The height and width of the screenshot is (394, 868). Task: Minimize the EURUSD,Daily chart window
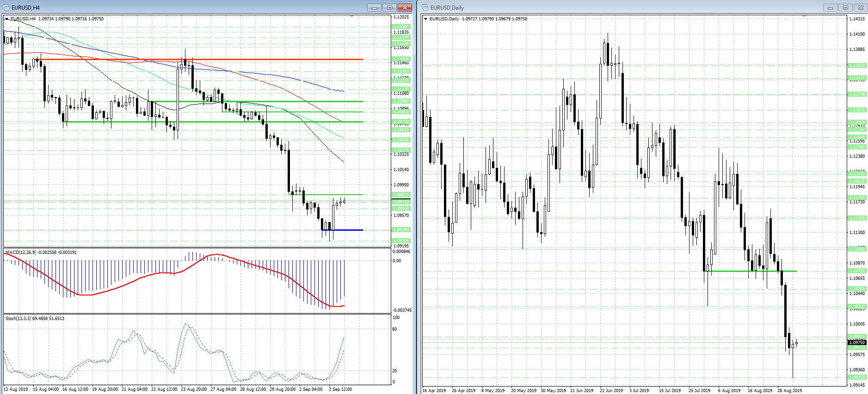tap(830, 8)
